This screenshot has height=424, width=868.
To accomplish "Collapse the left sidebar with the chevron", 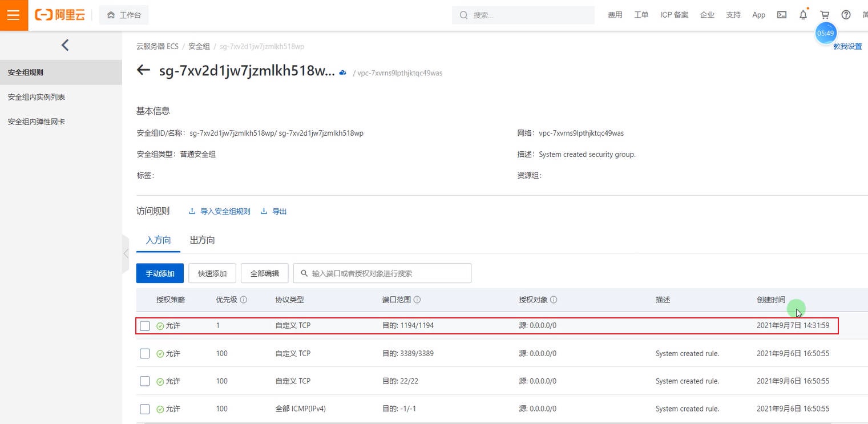I will point(65,45).
